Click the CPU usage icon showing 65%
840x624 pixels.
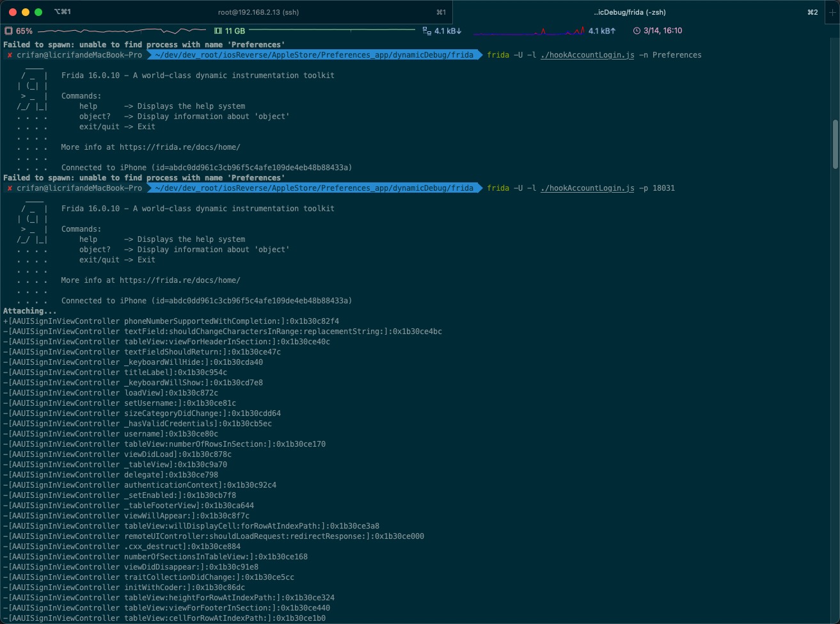[x=8, y=31]
